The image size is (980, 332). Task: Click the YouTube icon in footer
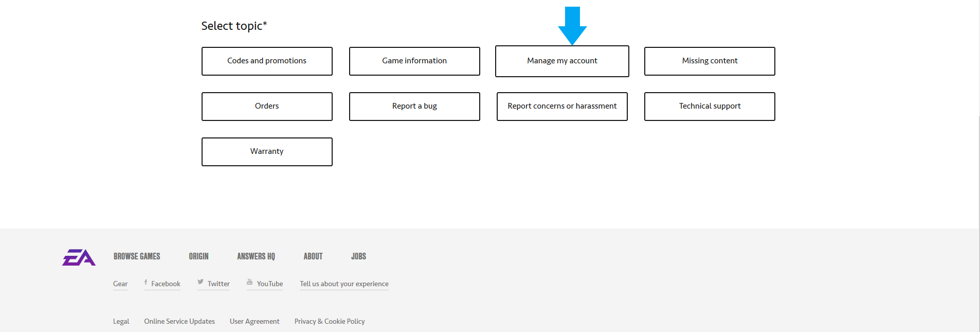pos(250,282)
